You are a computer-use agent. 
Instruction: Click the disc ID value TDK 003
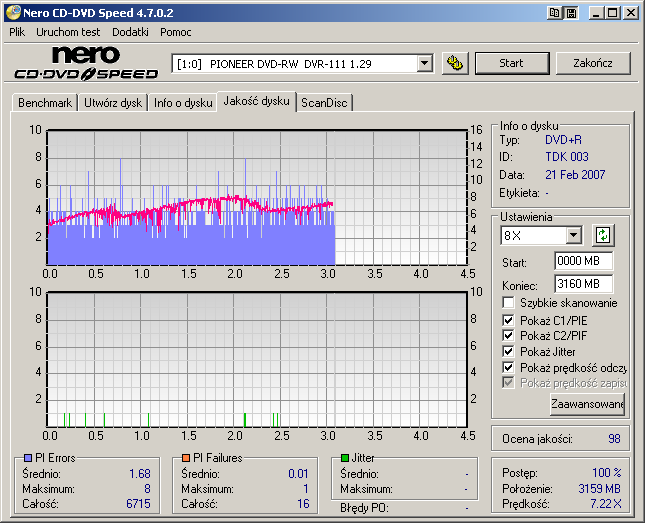(567, 157)
